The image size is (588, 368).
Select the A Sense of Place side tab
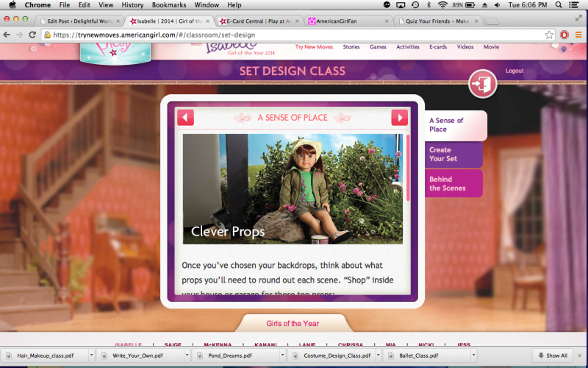pyautogui.click(x=456, y=125)
